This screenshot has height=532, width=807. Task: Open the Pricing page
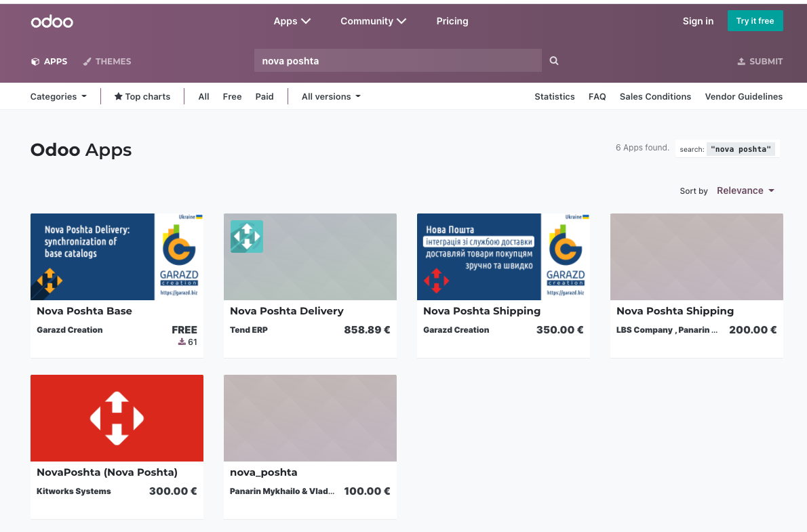click(452, 21)
